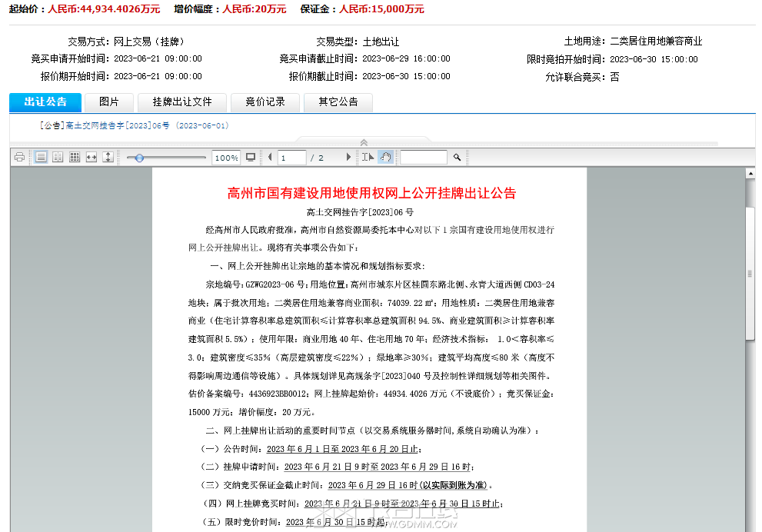Select the text selection cursor tool
762x532 pixels.
368,157
